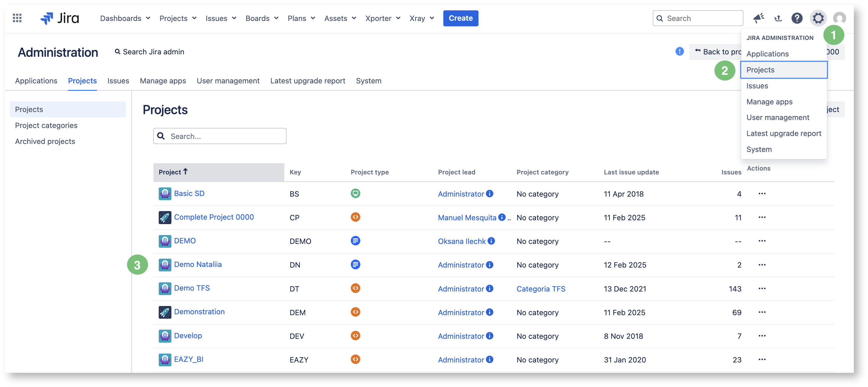This screenshot has height=387, width=868.
Task: Expand the Plans dropdown
Action: [x=301, y=18]
